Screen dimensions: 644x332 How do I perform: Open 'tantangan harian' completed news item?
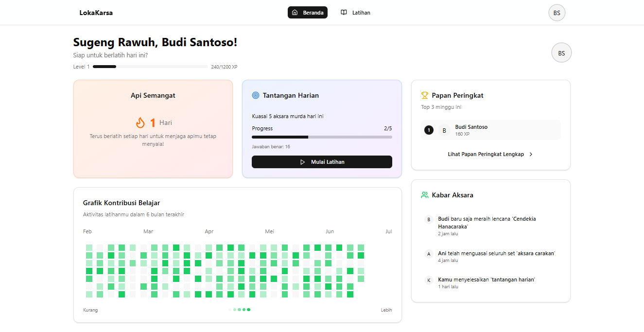tap(490, 283)
